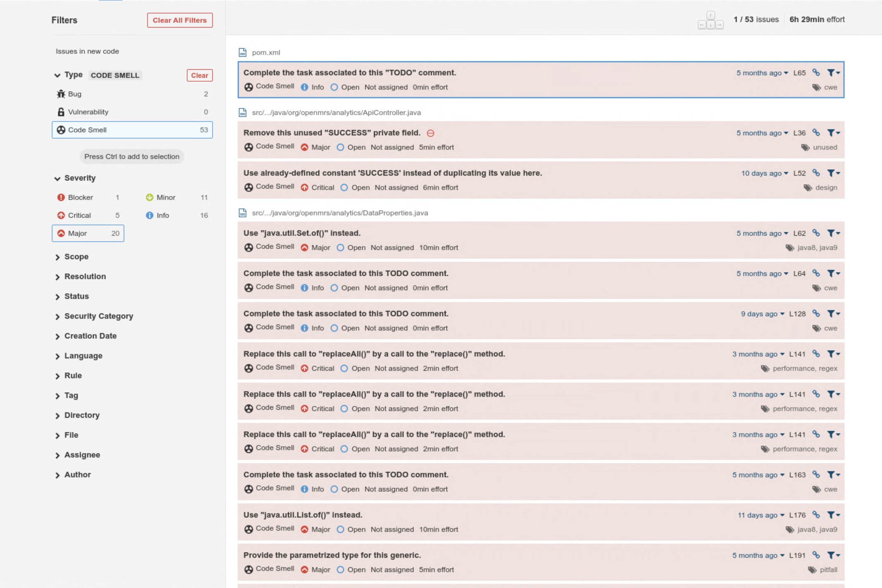This screenshot has height=588, width=882.
Task: Select the Critical severity filter
Action: (x=79, y=215)
